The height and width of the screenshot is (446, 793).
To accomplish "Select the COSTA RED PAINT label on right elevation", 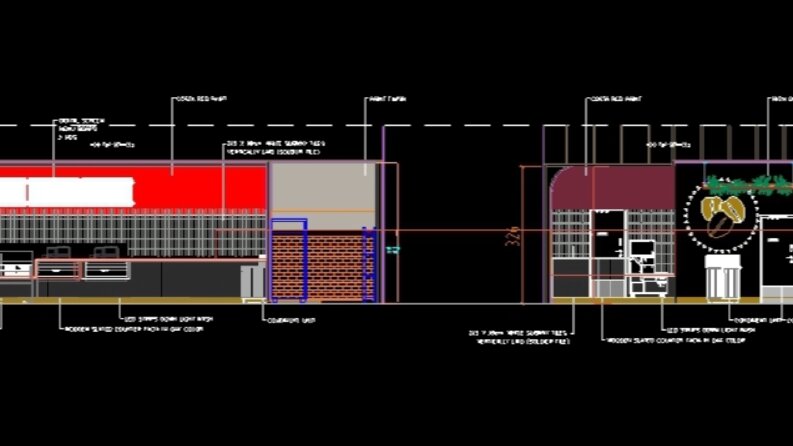I will (x=616, y=99).
